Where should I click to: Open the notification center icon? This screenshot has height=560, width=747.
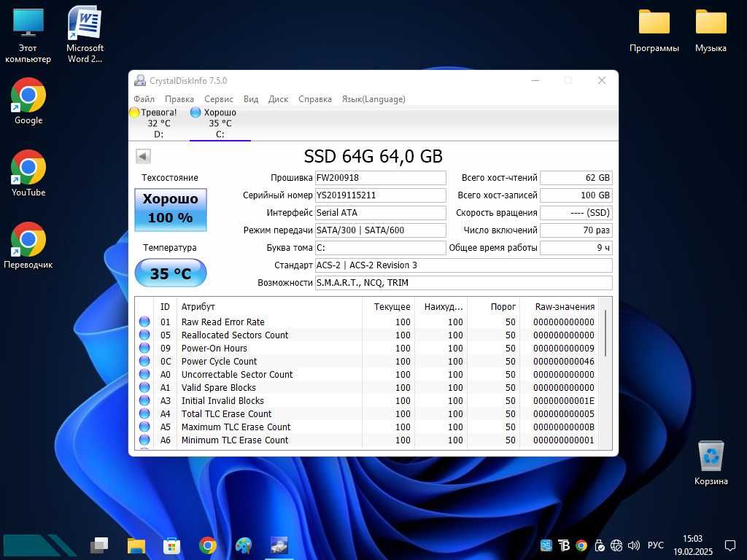[729, 545]
